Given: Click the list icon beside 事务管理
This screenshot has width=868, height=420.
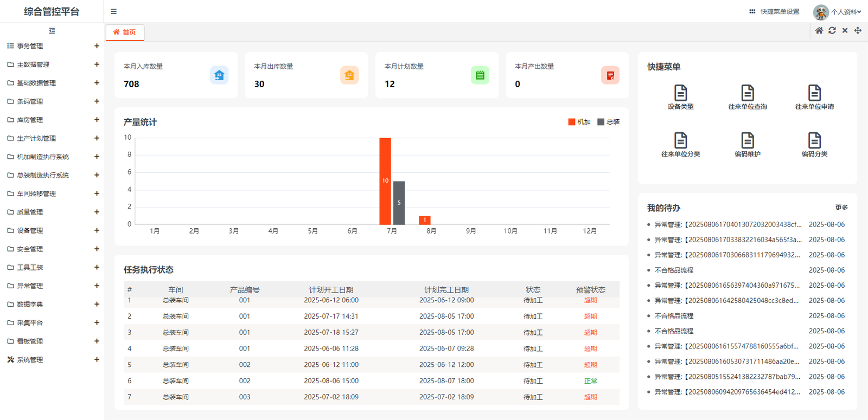Looking at the screenshot, I should pyautogui.click(x=10, y=46).
